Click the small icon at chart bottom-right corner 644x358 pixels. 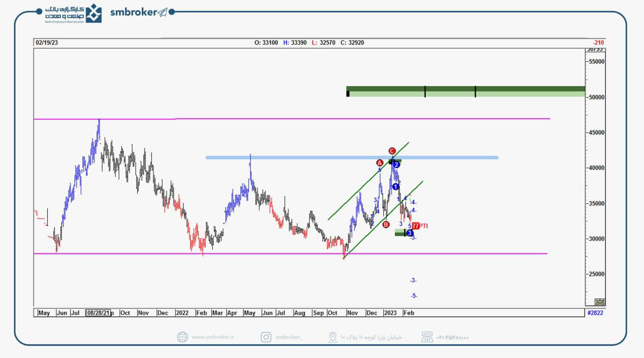click(x=599, y=302)
